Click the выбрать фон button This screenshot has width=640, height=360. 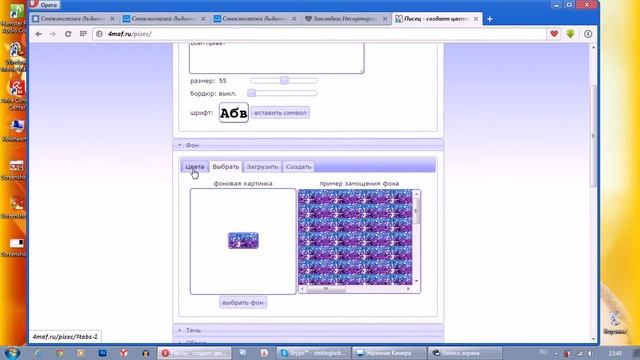(243, 302)
